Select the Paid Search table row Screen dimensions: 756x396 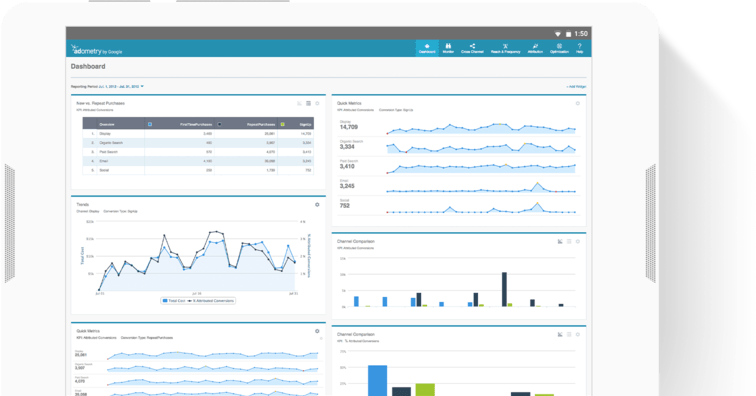[x=198, y=152]
